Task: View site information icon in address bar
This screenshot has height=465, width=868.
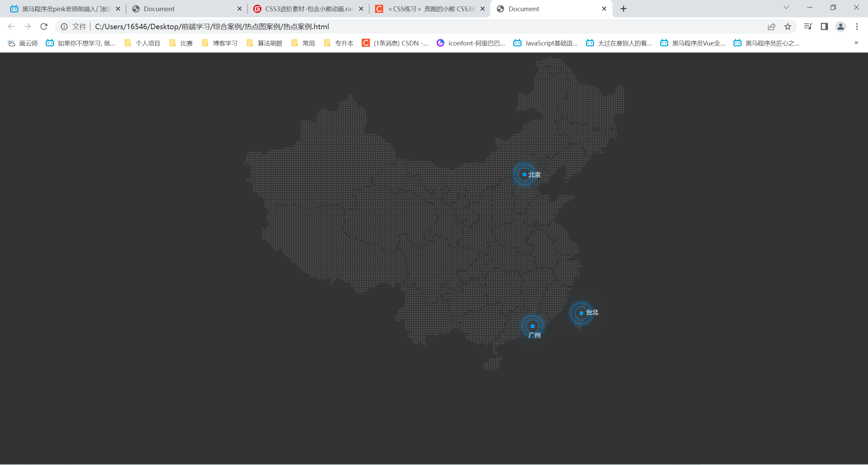Action: [64, 26]
